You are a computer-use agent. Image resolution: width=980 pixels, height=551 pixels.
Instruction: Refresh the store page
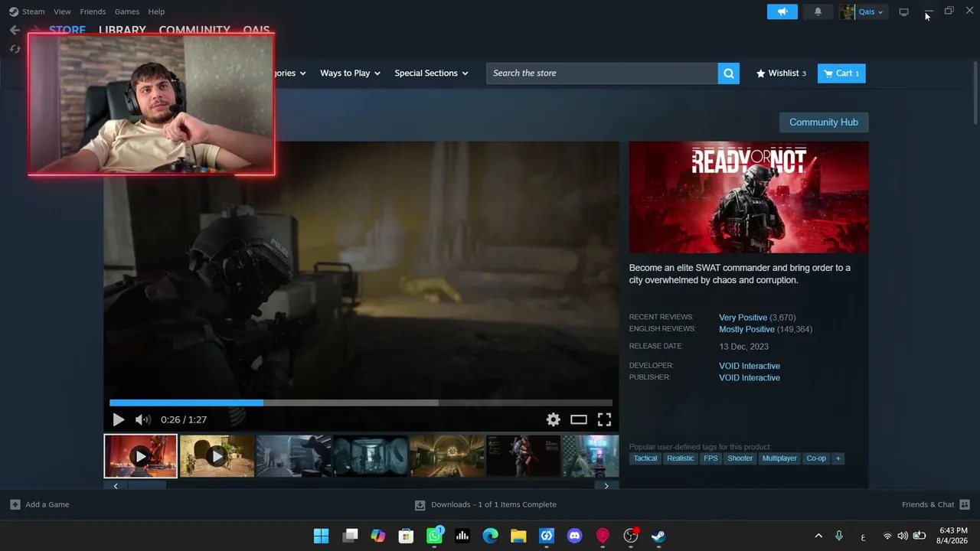[15, 48]
